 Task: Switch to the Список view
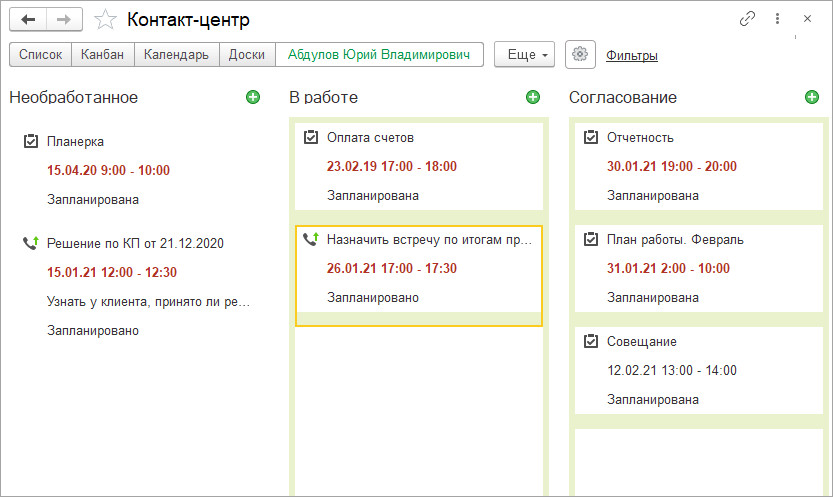point(40,55)
